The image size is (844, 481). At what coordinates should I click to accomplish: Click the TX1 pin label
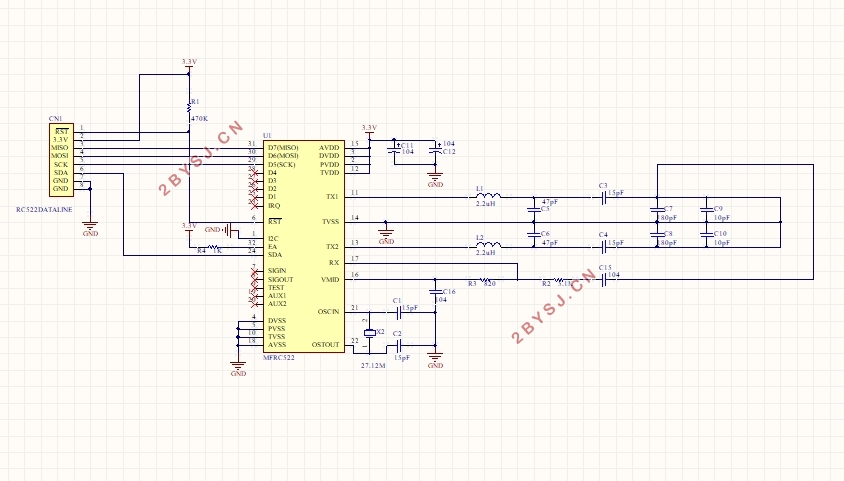[332, 197]
